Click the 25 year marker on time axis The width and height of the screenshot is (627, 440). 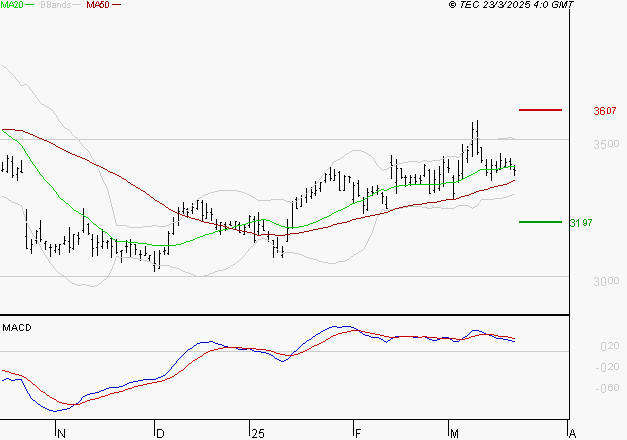[257, 433]
